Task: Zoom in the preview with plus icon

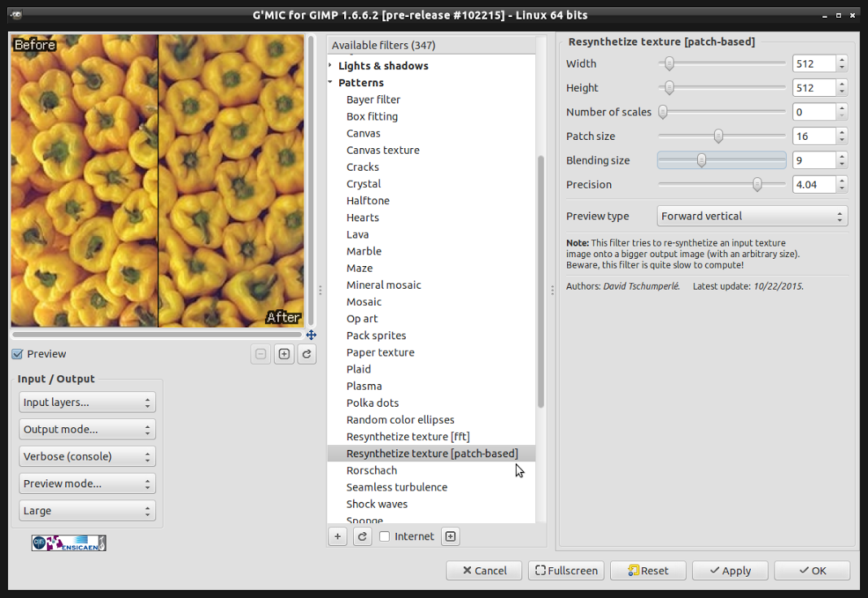Action: point(284,354)
